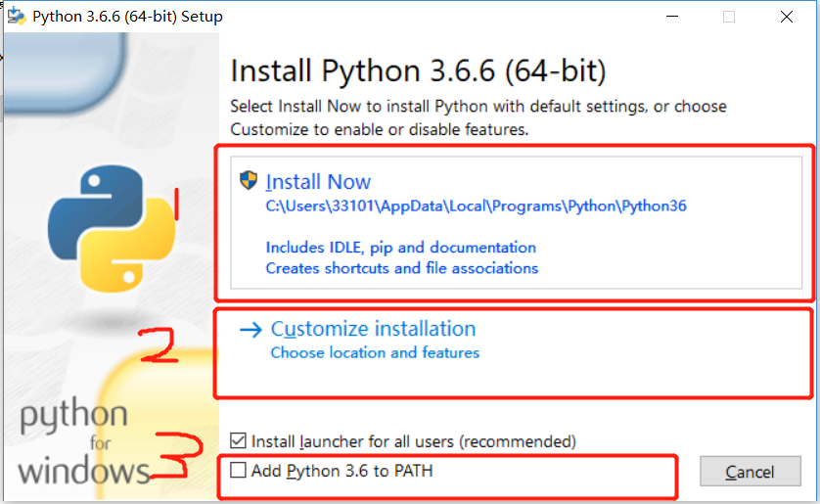
Task: Click the Cancel button
Action: pos(750,472)
